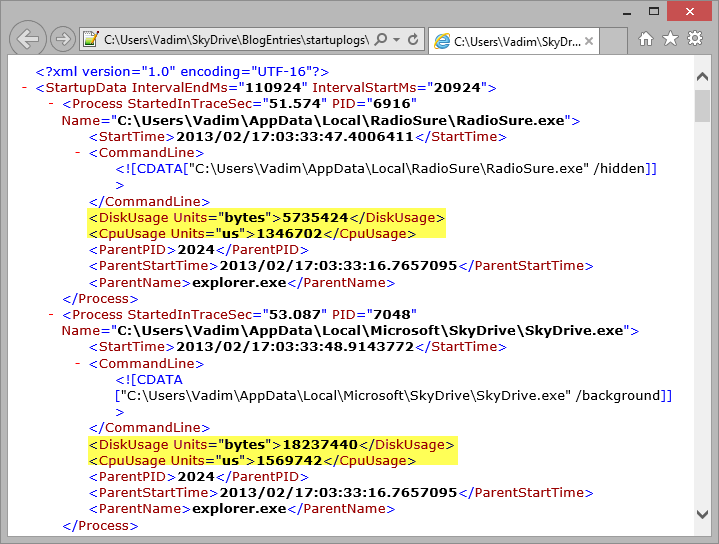Click the scrollbar down arrow
Screen dimensions: 719x544
click(702, 514)
